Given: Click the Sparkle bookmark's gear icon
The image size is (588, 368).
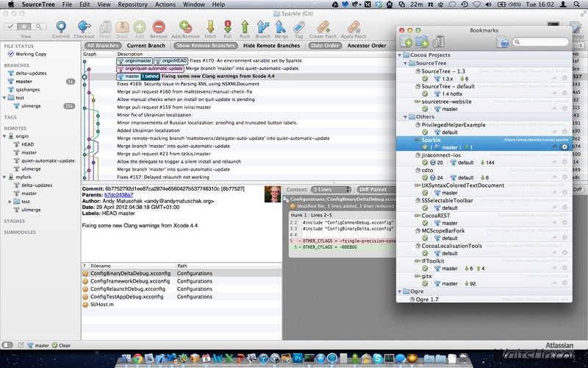Looking at the screenshot, I should [564, 146].
